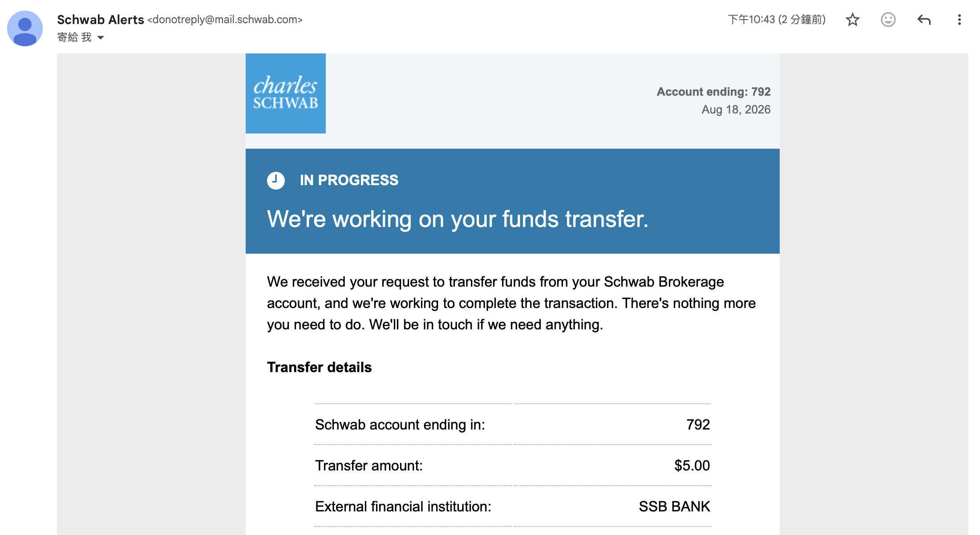980x535 pixels.
Task: Reply to the Schwab Alerts message
Action: click(x=924, y=20)
